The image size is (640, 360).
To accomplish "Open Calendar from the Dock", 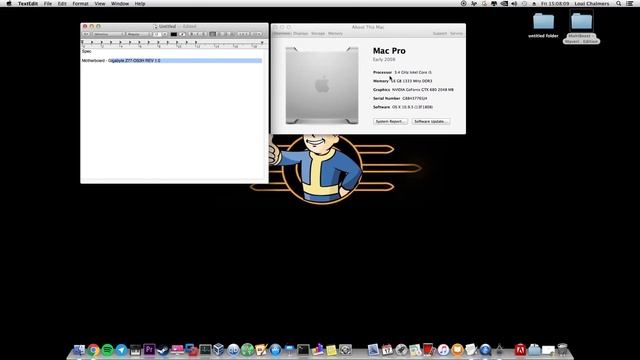I will pos(387,350).
